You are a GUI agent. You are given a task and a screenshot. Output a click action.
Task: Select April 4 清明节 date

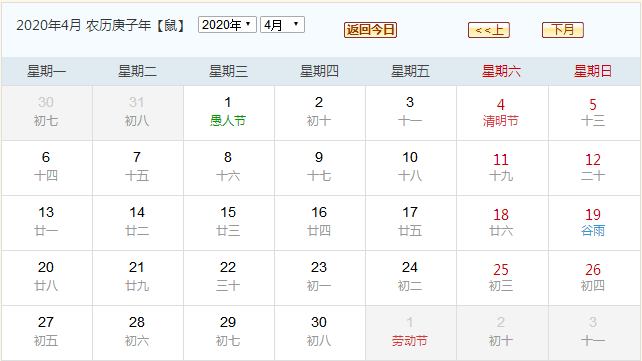(x=502, y=113)
